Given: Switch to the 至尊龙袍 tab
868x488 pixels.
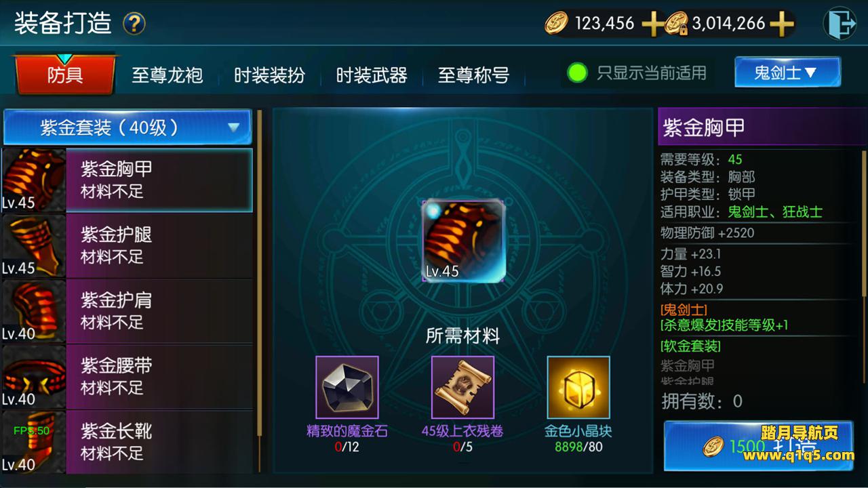Looking at the screenshot, I should click(x=167, y=75).
